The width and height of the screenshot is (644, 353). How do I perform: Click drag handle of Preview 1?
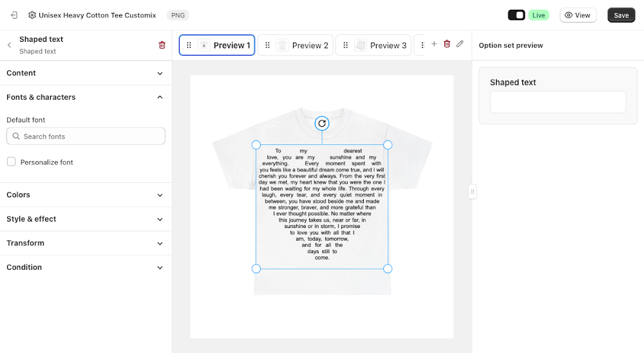tap(189, 45)
